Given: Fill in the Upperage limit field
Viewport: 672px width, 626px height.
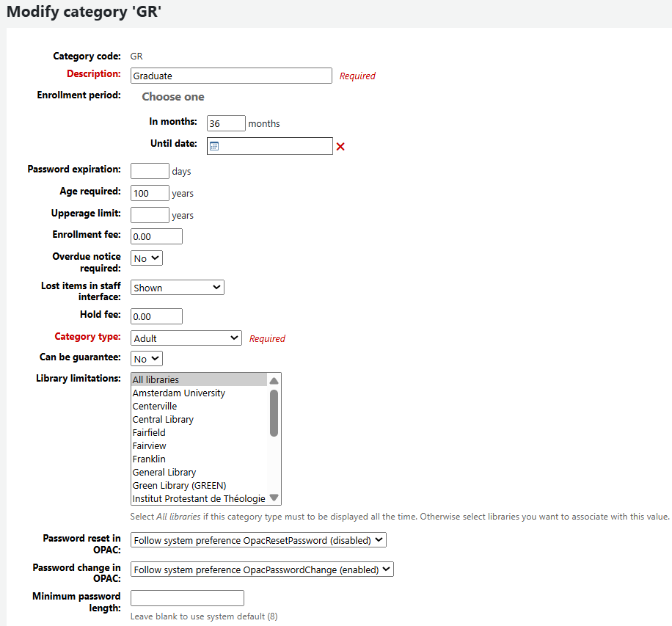Looking at the screenshot, I should [x=150, y=215].
